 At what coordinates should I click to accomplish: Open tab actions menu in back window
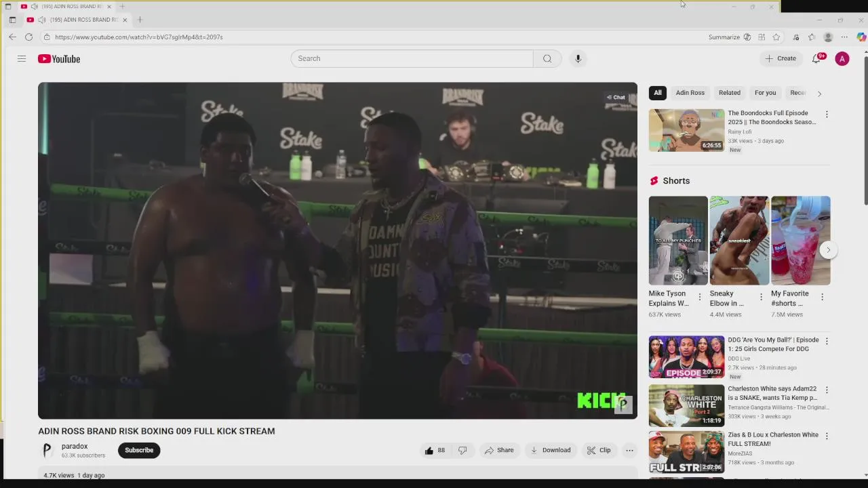point(8,6)
